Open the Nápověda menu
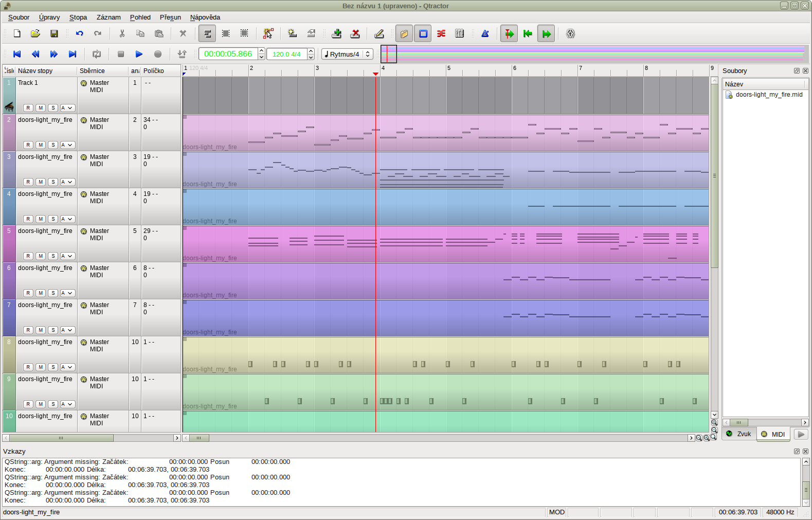Screen dimensions: 812x520 (x=205, y=17)
